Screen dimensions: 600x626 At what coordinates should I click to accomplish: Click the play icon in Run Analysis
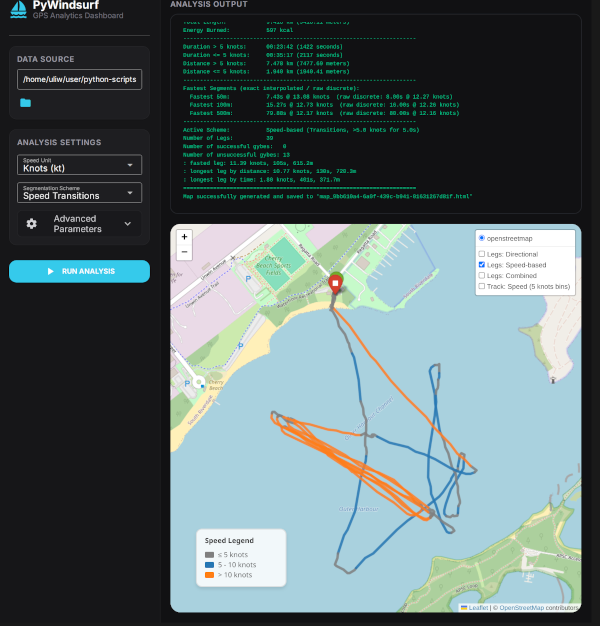(51, 271)
